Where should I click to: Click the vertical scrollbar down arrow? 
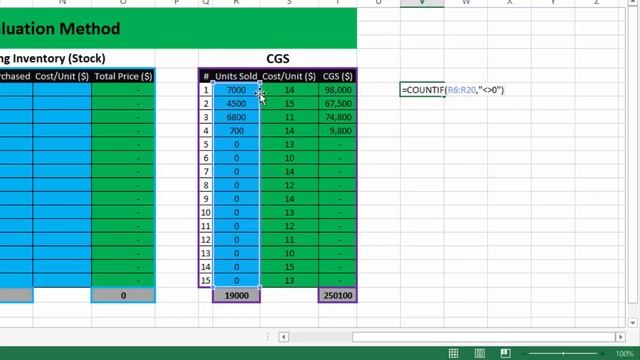633,323
